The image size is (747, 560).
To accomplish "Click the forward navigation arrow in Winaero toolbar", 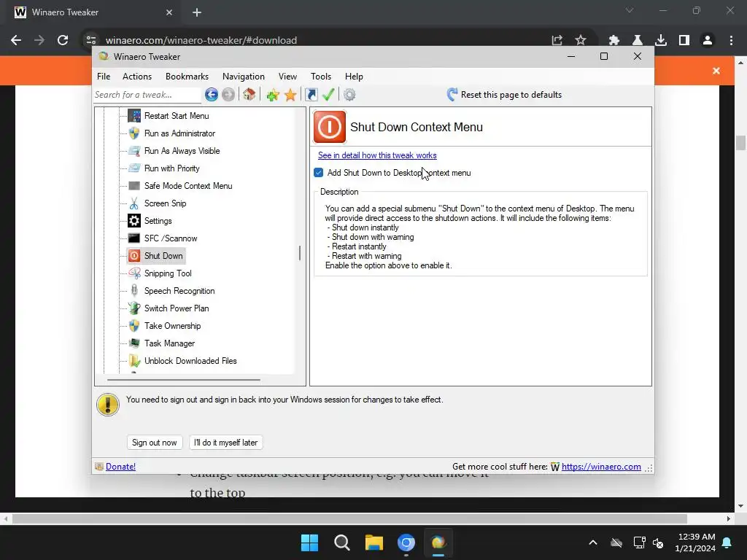I will click(x=228, y=95).
